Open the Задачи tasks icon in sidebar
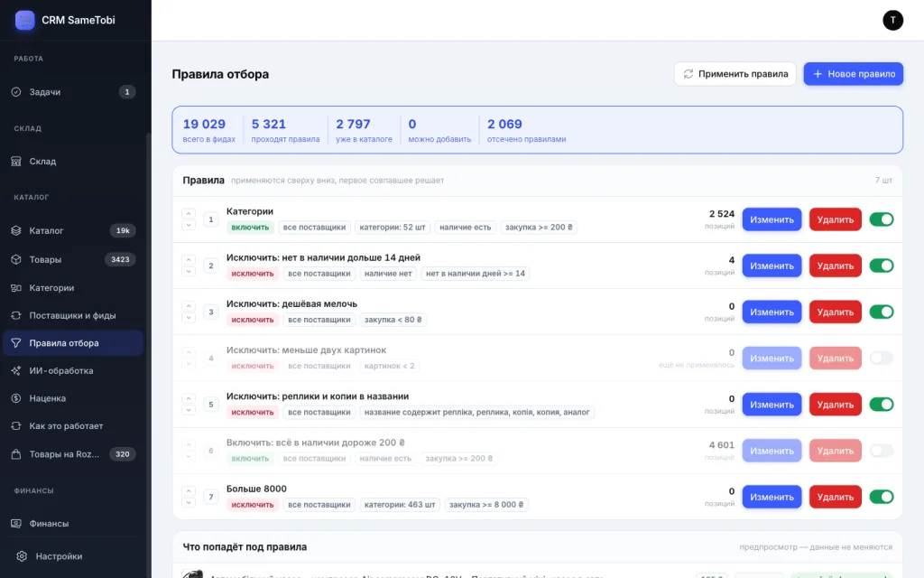The width and height of the screenshot is (924, 578). tap(16, 92)
